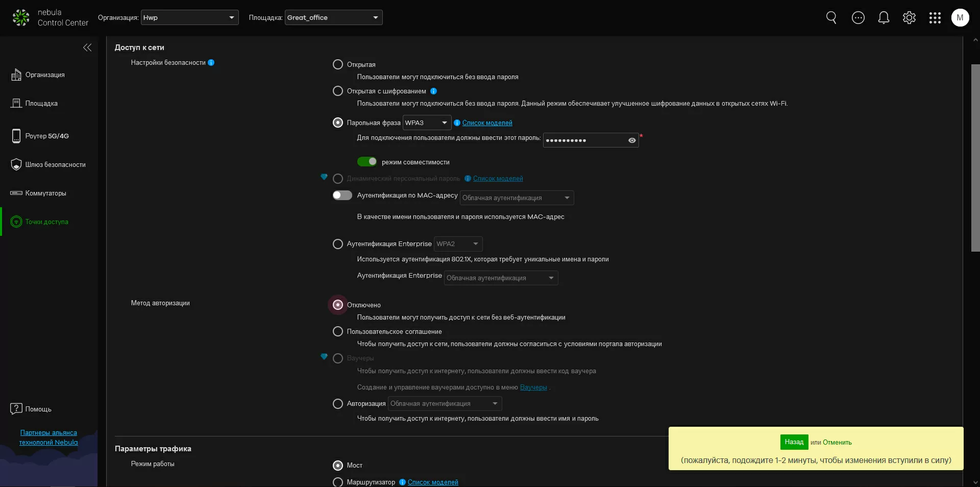
Task: Expand the WPA3 encryption dropdown
Action: click(427, 123)
